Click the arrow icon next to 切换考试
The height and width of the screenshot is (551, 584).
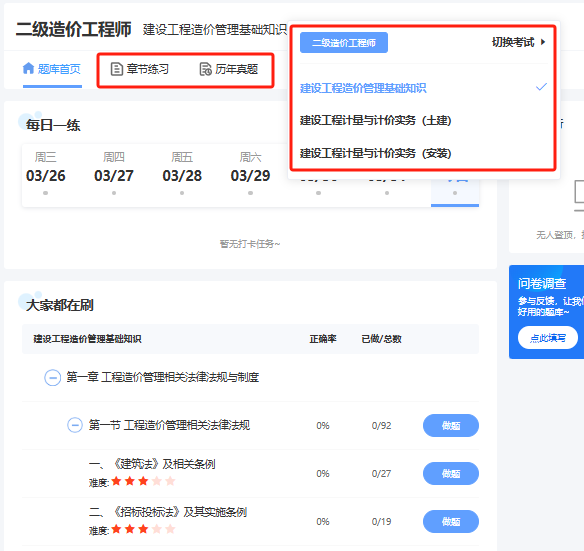click(x=543, y=42)
